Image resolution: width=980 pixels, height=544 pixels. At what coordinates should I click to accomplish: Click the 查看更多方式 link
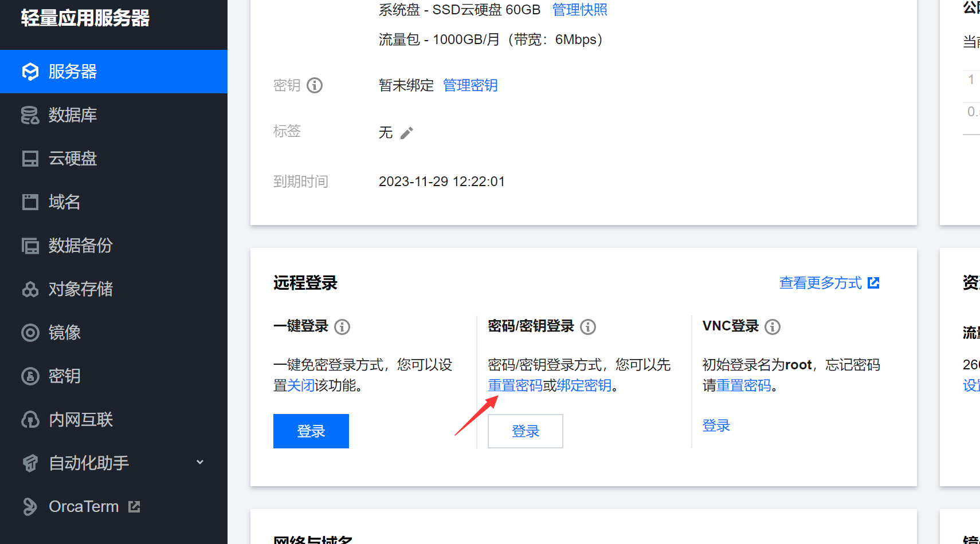[821, 283]
